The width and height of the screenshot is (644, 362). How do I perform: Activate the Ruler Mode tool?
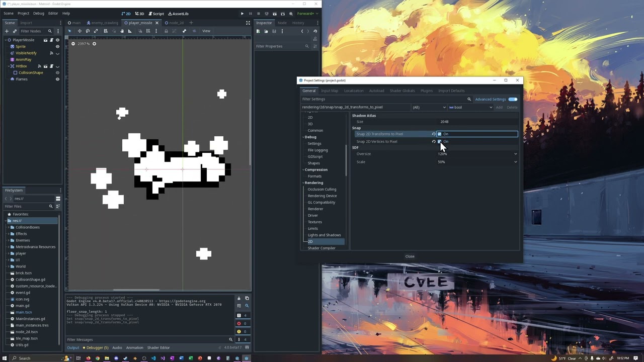130,31
